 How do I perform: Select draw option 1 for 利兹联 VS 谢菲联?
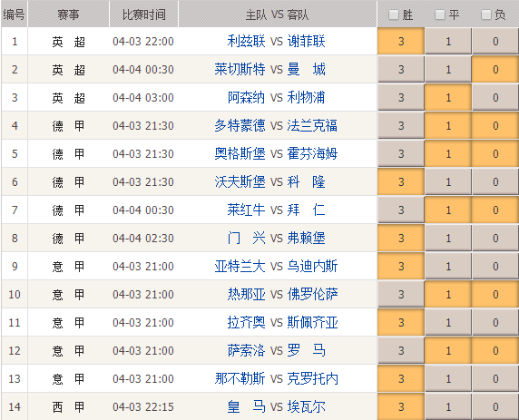click(x=448, y=42)
